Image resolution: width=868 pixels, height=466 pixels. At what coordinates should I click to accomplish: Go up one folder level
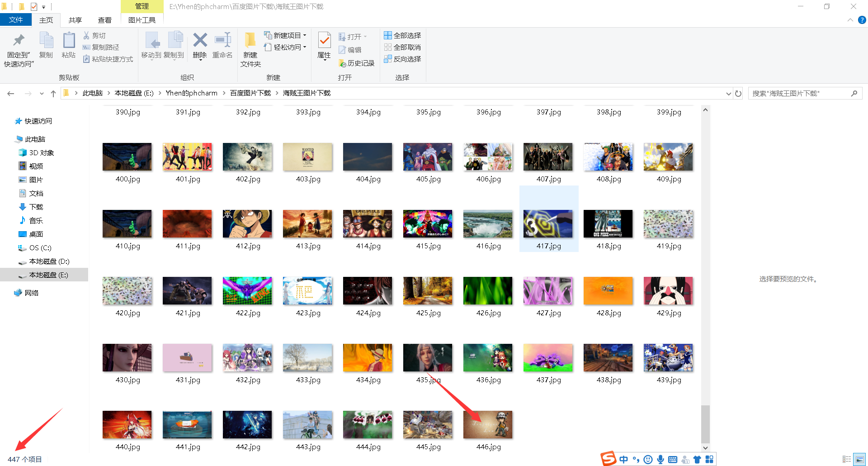pyautogui.click(x=53, y=93)
